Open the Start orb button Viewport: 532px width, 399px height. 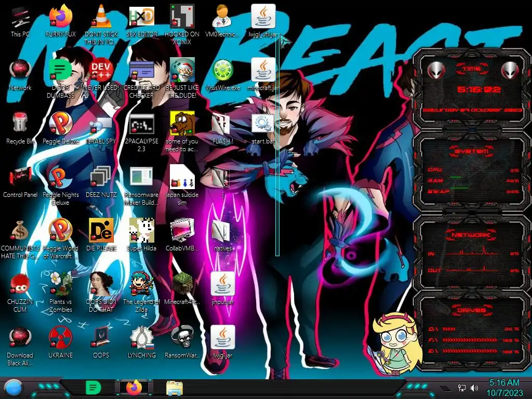click(x=14, y=388)
